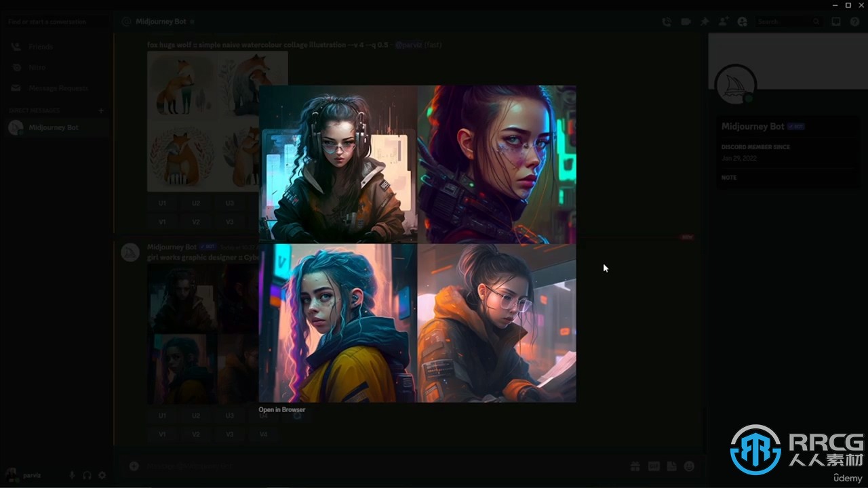Open the sticker picker icon
Image resolution: width=868 pixels, height=488 pixels.
point(671,466)
